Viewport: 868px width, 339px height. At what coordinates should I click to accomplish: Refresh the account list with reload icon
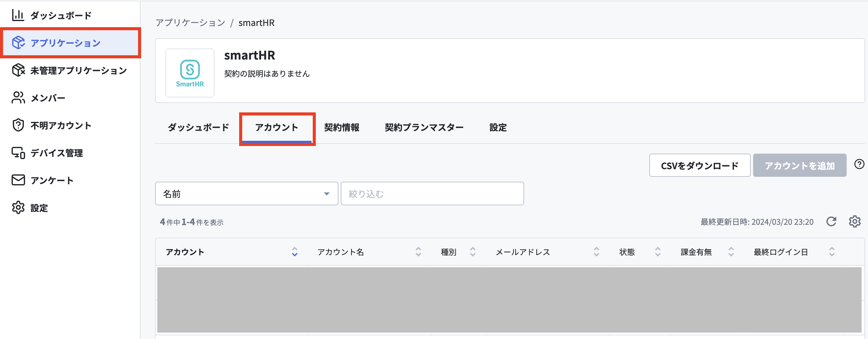831,221
